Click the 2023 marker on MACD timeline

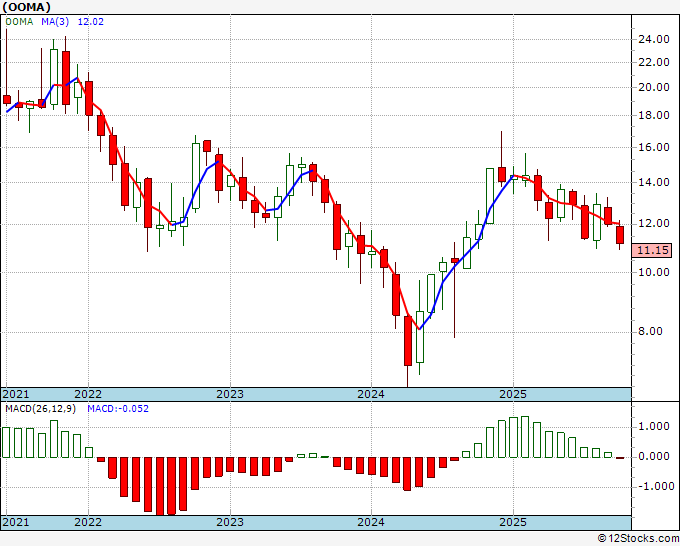click(x=230, y=522)
